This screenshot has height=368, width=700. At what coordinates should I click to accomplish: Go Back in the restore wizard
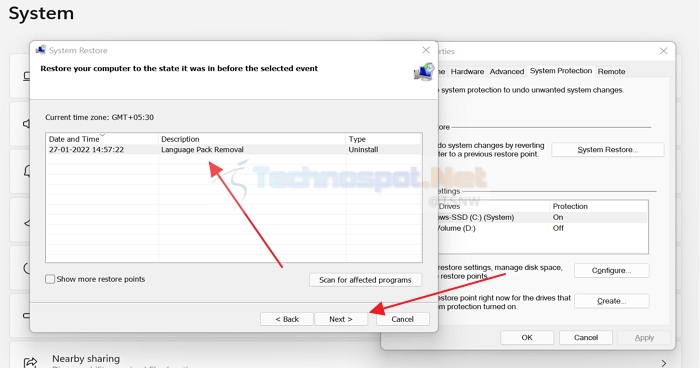[x=287, y=319]
